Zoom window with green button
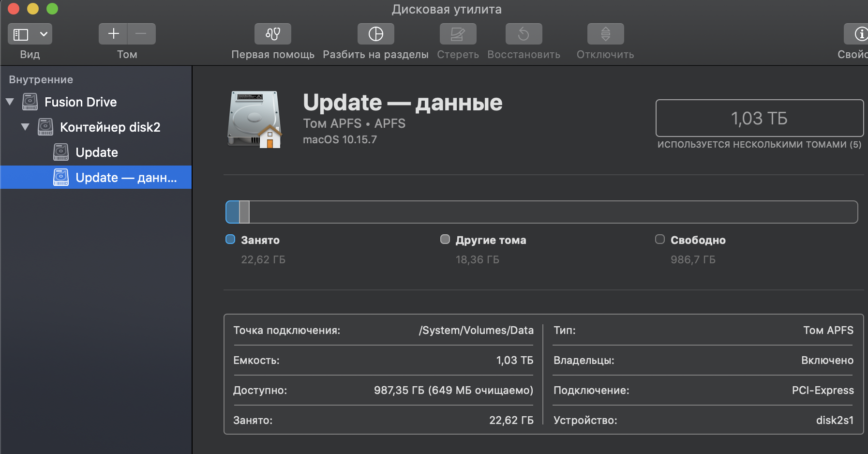The height and width of the screenshot is (454, 868). (x=52, y=9)
